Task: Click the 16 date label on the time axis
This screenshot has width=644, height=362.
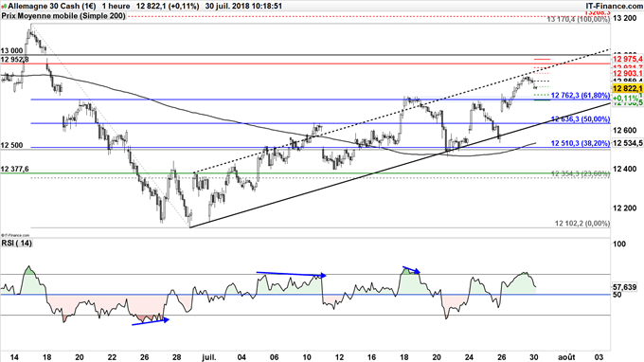Action: [371, 356]
